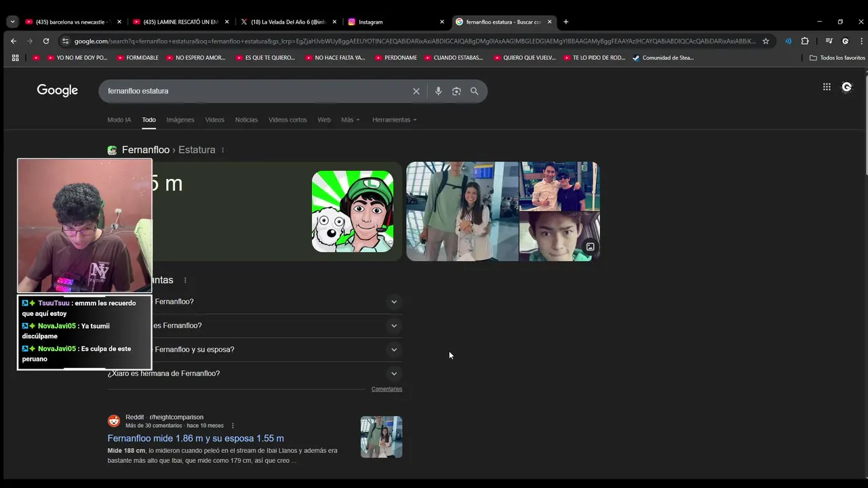Switch to Imágenes results tab

point(180,120)
